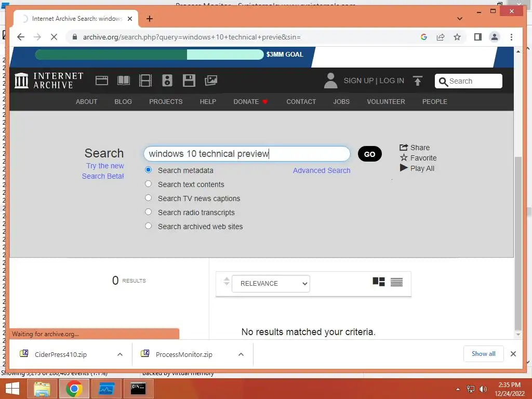Viewport: 532px width, 399px height.
Task: Close the downloads bar
Action: click(513, 354)
